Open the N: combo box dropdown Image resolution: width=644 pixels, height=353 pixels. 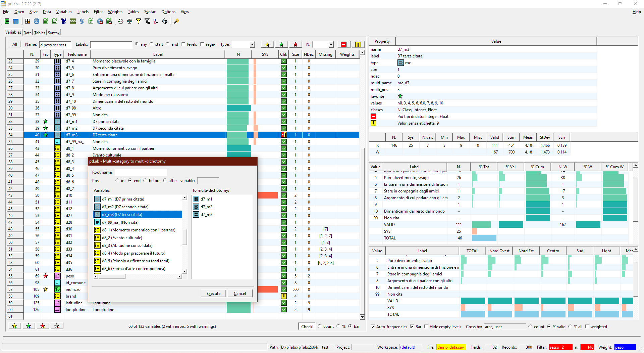[331, 44]
